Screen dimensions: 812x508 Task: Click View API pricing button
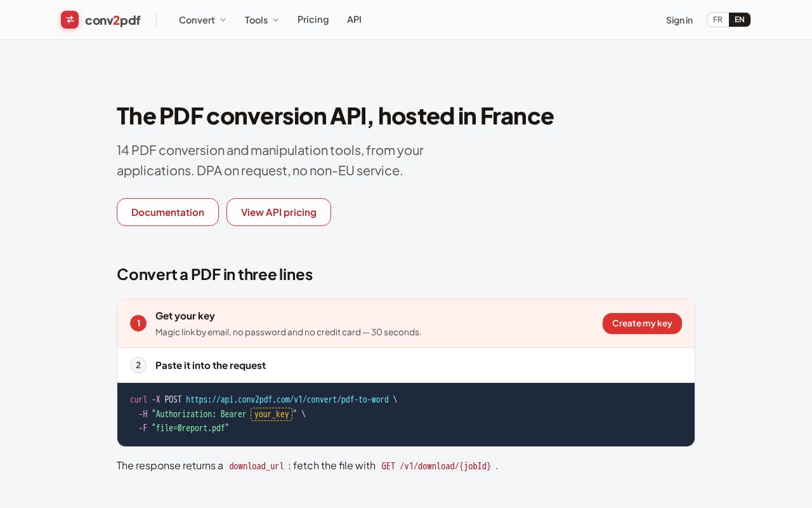point(278,212)
